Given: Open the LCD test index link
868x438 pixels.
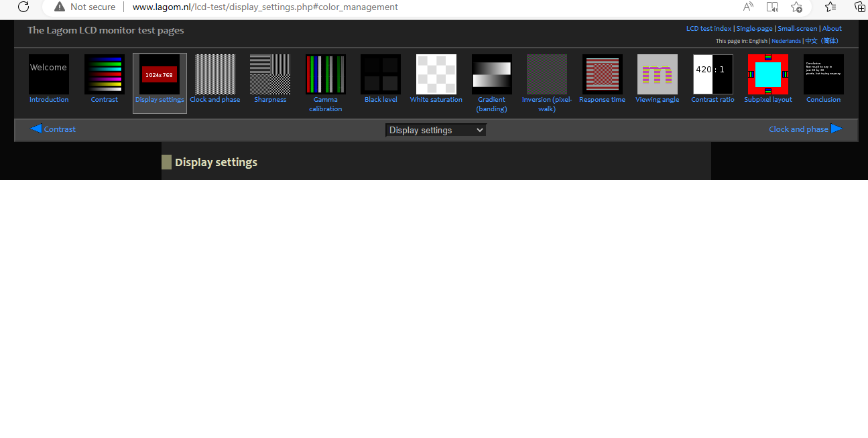Looking at the screenshot, I should coord(708,29).
